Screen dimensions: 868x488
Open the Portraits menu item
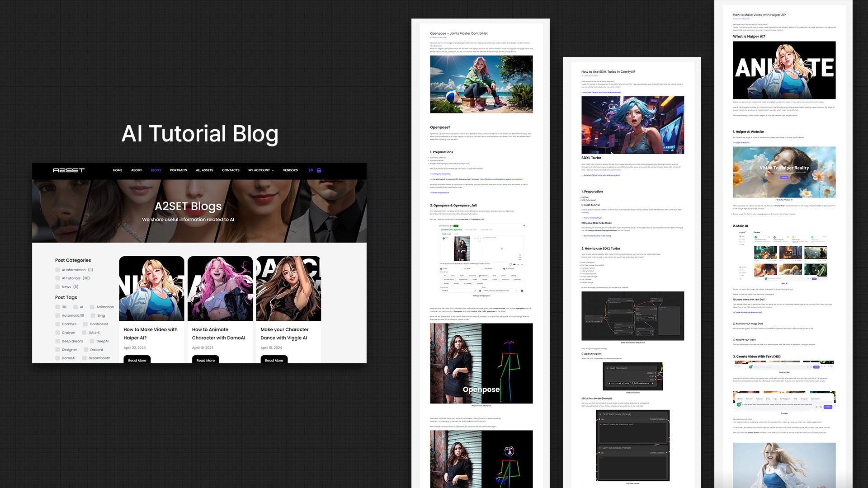178,170
